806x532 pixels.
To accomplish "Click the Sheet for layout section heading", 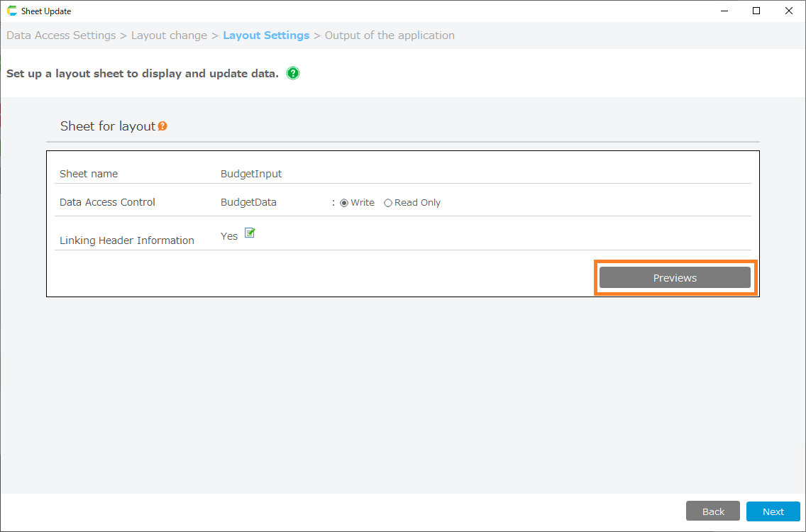I will tap(107, 126).
